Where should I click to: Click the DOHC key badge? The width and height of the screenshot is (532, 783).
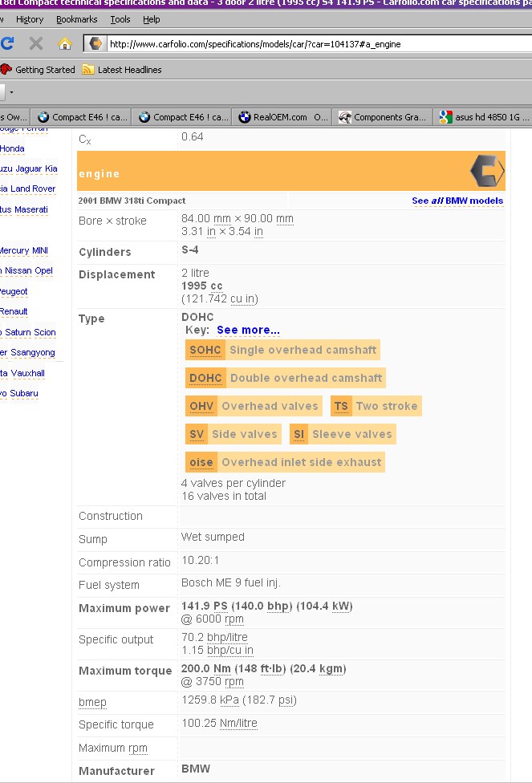tap(285, 378)
